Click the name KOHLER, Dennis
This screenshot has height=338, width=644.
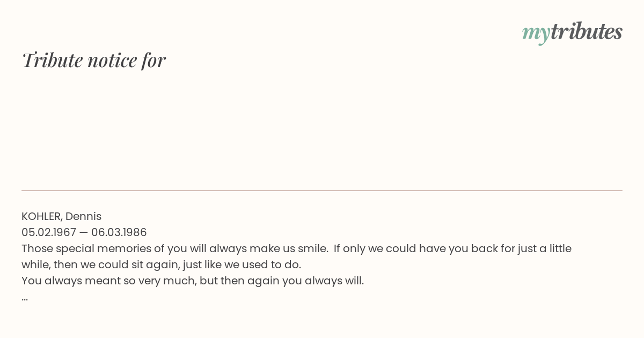click(x=61, y=216)
